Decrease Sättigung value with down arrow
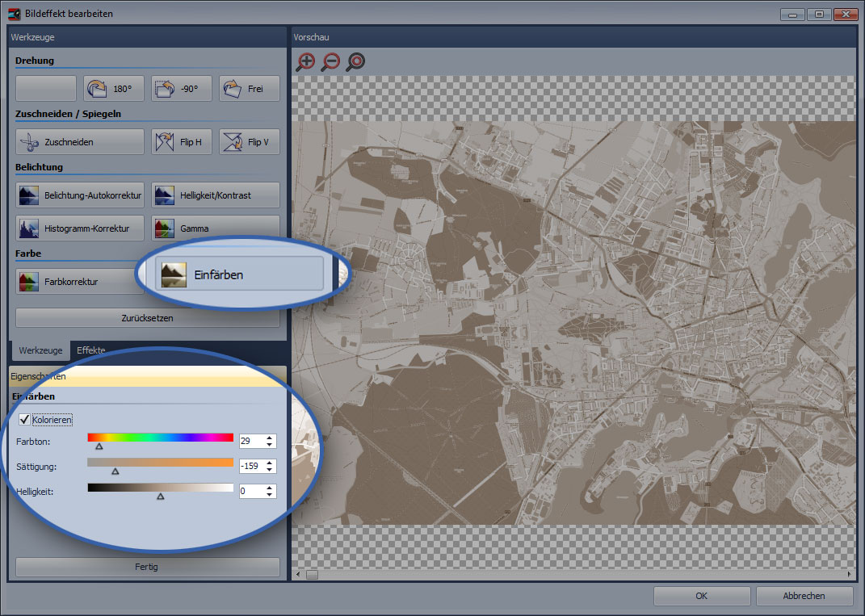This screenshot has height=616, width=865. click(271, 470)
